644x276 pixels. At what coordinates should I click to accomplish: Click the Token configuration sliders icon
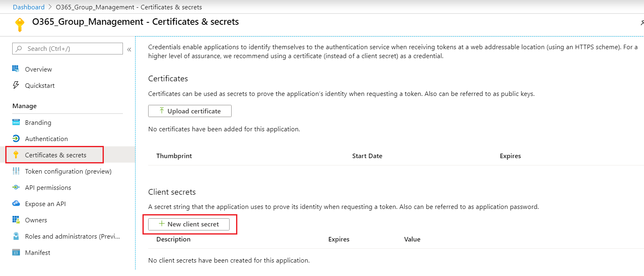16,171
